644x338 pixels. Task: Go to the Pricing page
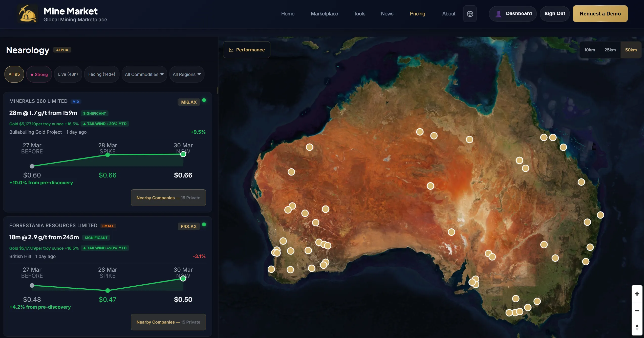tap(417, 14)
